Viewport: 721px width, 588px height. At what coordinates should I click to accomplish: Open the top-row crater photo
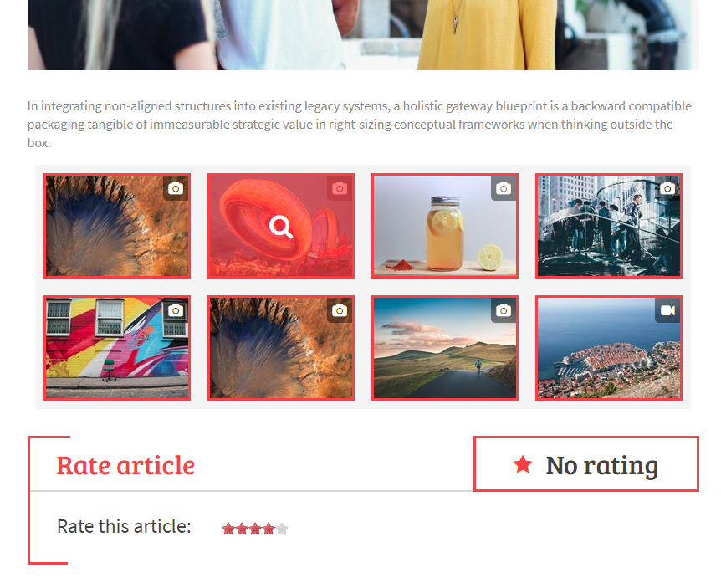click(x=117, y=226)
